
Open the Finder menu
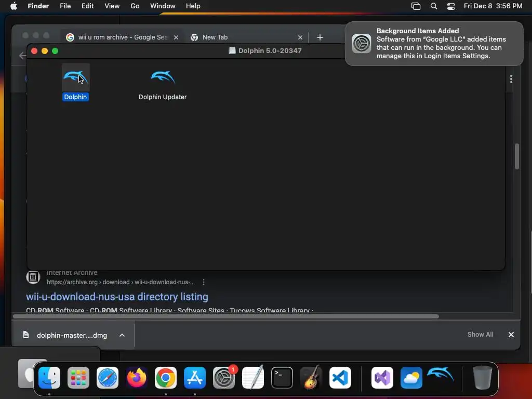[x=38, y=6]
